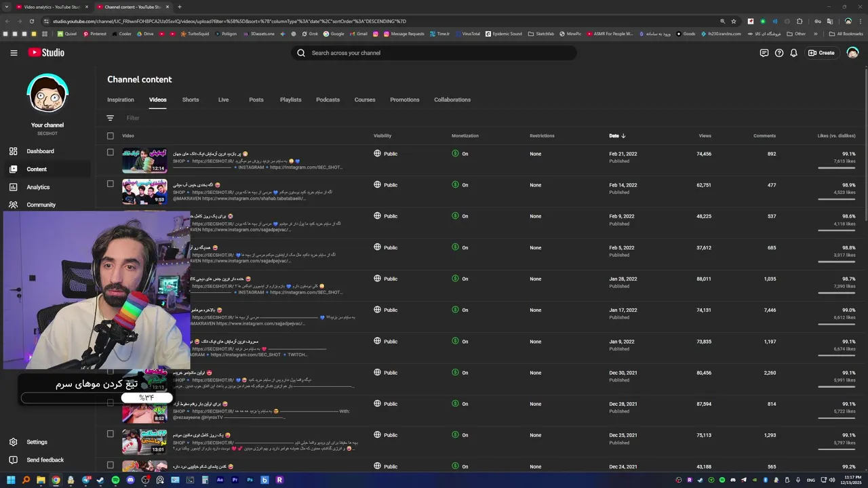Sort by Views column header
This screenshot has width=868, height=488.
[x=705, y=136]
